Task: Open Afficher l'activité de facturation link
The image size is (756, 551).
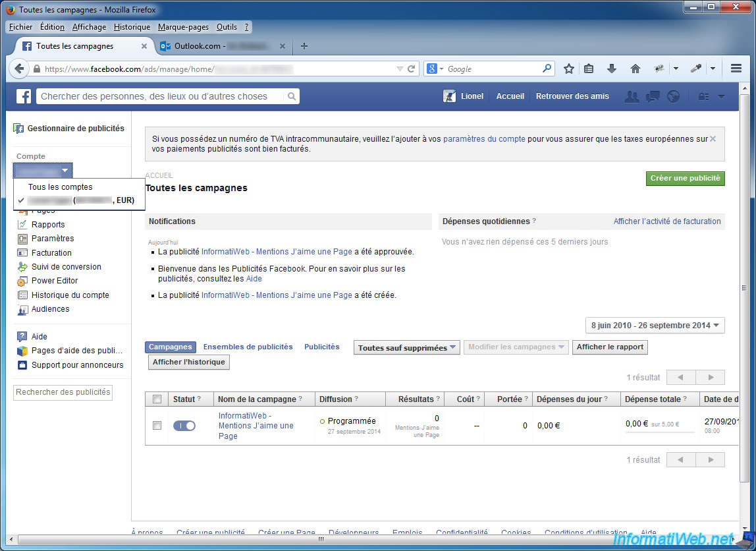Action: point(667,221)
